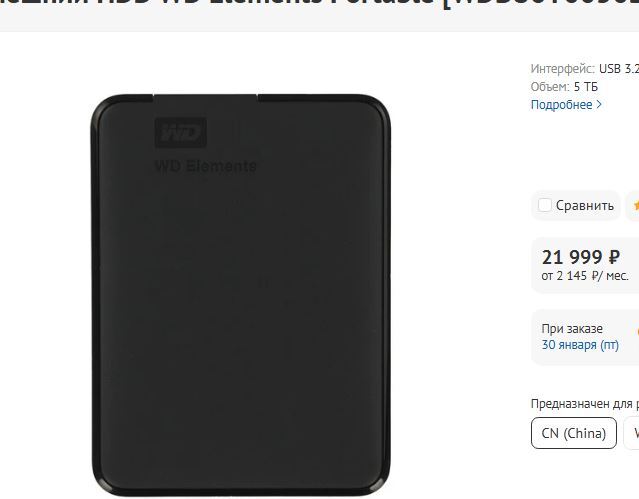Viewport: 639px width, 499px height.
Task: Click the Сравнить label text
Action: (x=585, y=205)
